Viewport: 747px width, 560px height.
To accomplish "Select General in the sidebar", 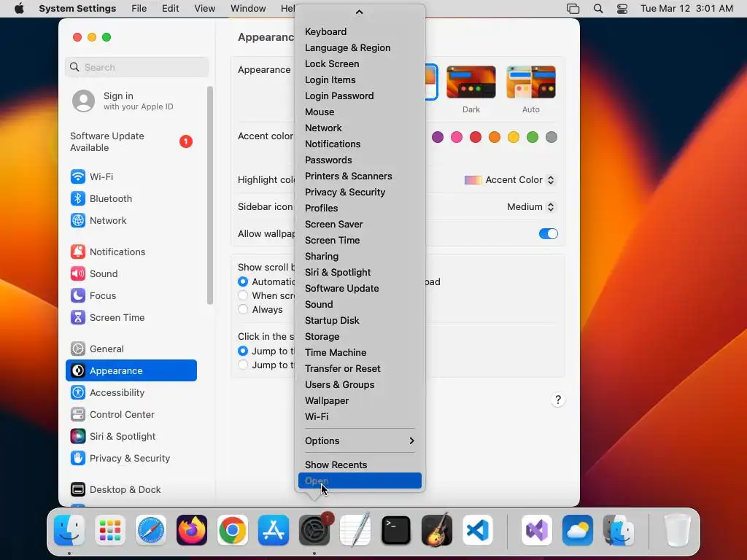I will [131, 349].
